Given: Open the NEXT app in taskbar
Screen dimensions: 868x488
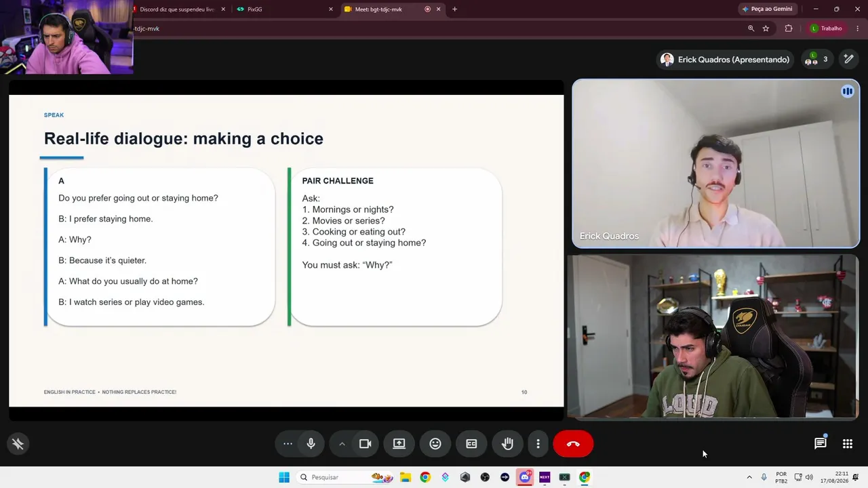Looking at the screenshot, I should pyautogui.click(x=545, y=477).
